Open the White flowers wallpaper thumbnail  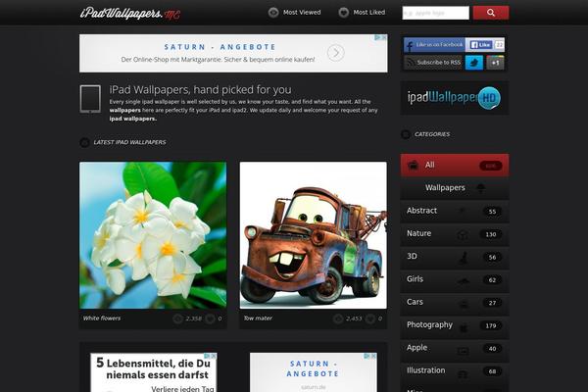click(x=153, y=235)
